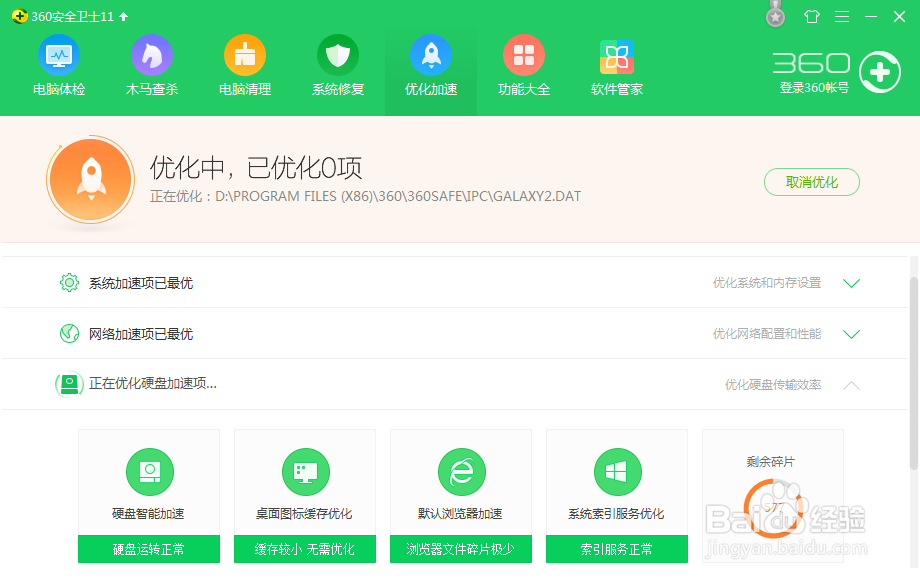
Task: Click the upgrade arrow next to 360安全卫士11
Action: pos(123,16)
